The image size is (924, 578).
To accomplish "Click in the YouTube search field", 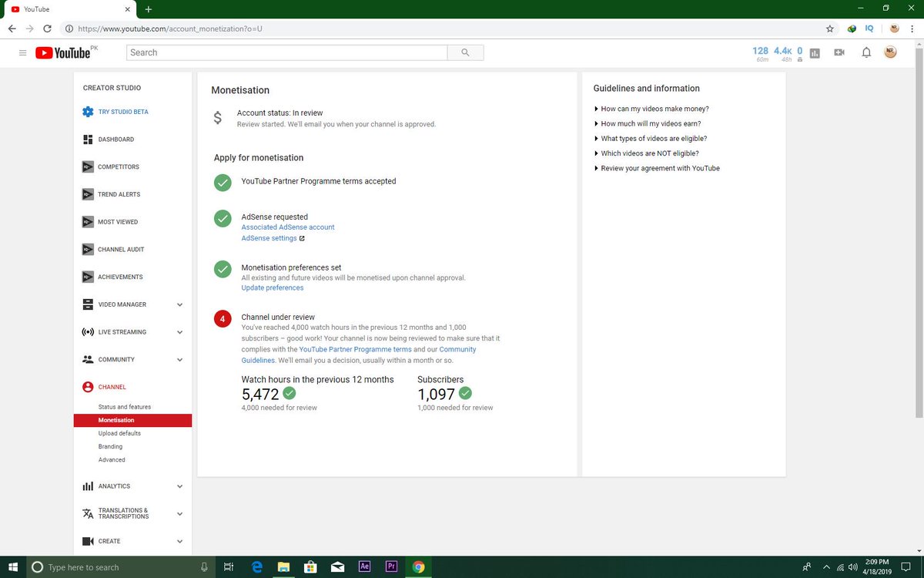I will (286, 52).
